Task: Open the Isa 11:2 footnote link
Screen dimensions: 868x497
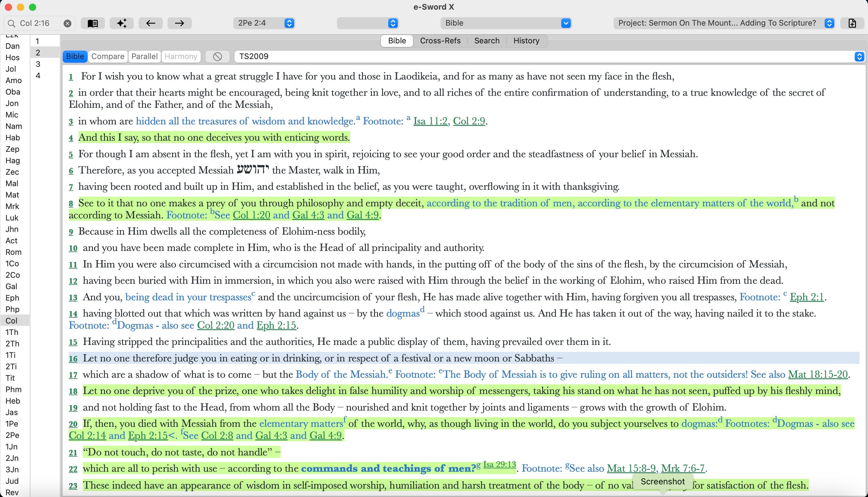Action: pyautogui.click(x=430, y=121)
